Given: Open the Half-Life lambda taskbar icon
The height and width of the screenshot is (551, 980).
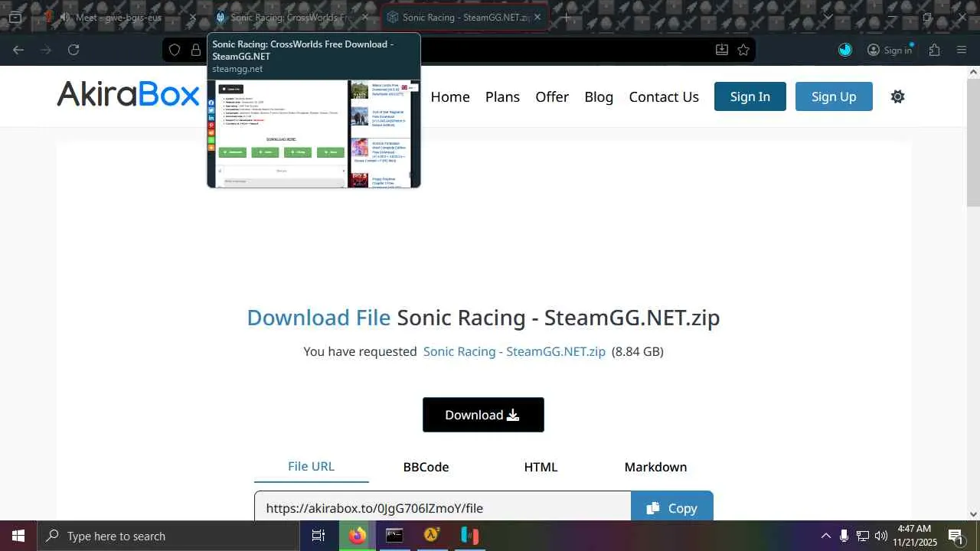Looking at the screenshot, I should point(432,536).
